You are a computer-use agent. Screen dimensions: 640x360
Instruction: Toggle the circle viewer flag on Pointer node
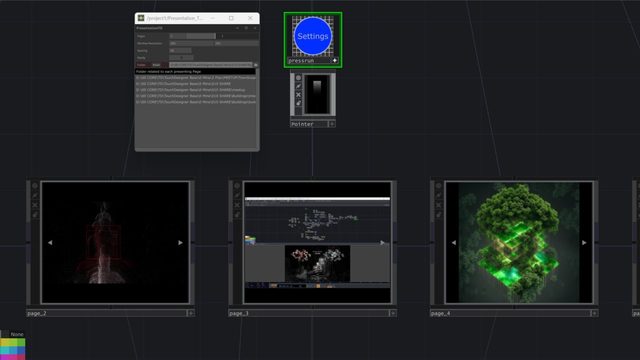point(298,78)
